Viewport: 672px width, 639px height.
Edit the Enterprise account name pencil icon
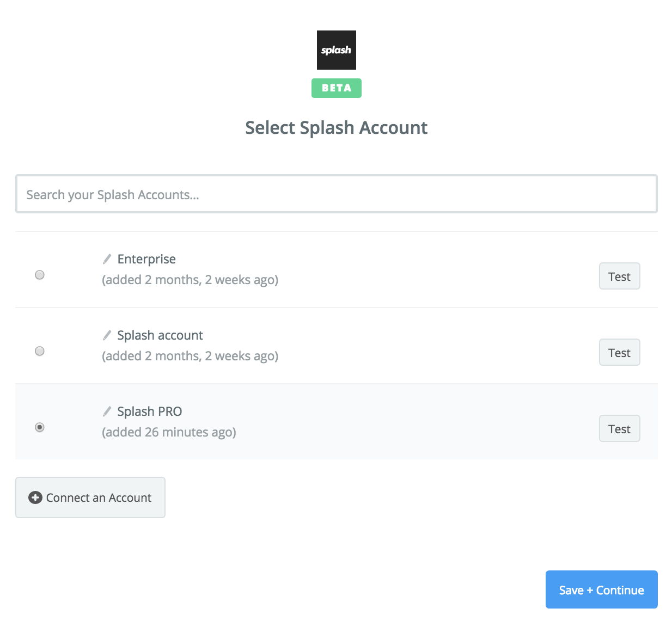click(107, 259)
